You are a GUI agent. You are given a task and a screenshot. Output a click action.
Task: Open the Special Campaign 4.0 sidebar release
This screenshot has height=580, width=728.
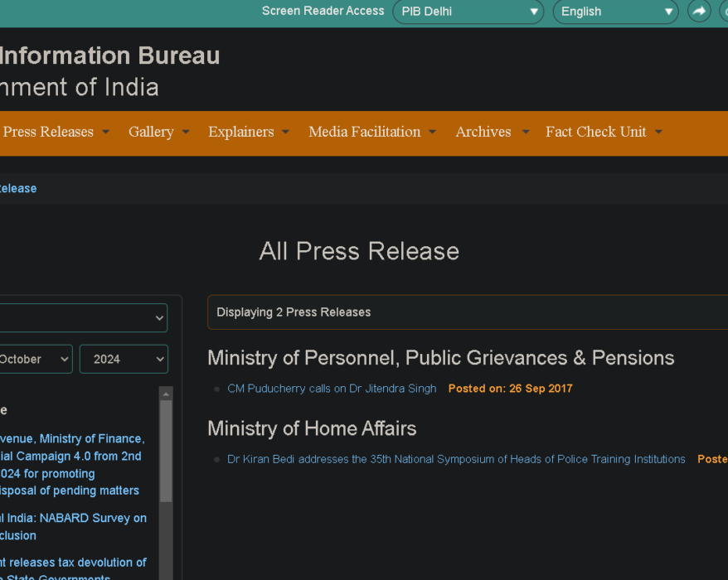pos(72,465)
